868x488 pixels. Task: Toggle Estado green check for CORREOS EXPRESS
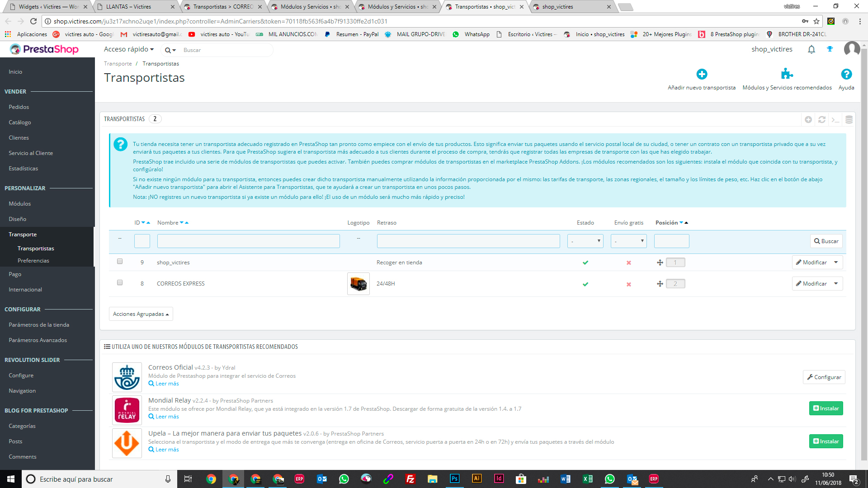point(585,284)
